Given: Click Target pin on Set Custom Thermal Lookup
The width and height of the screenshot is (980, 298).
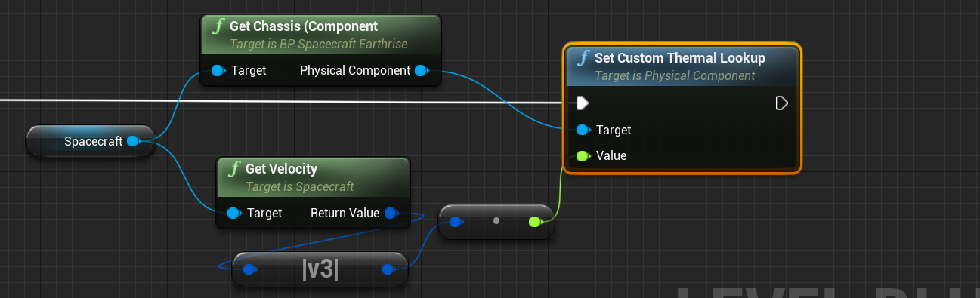Looking at the screenshot, I should pos(583,130).
